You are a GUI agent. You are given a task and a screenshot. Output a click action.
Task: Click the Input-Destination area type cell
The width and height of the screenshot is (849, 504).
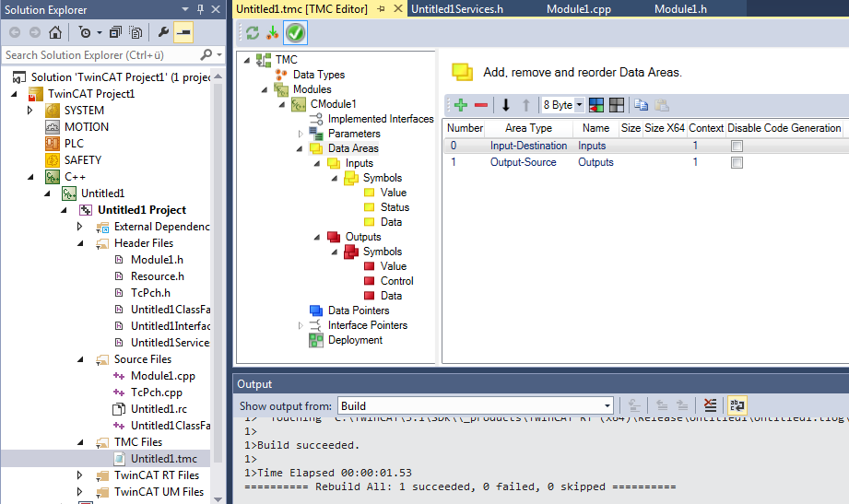[x=528, y=146]
